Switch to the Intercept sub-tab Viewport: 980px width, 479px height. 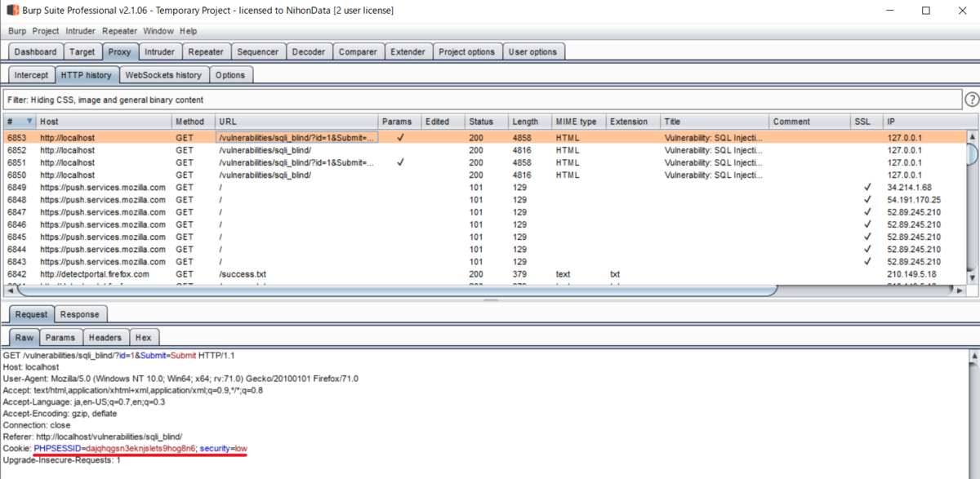(31, 74)
